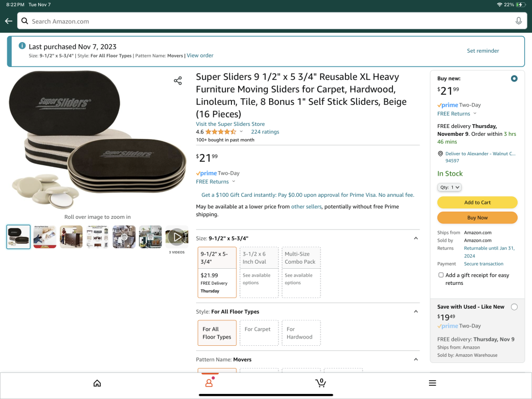The height and width of the screenshot is (399, 532).
Task: Open the hamburger menu icon
Action: (432, 383)
